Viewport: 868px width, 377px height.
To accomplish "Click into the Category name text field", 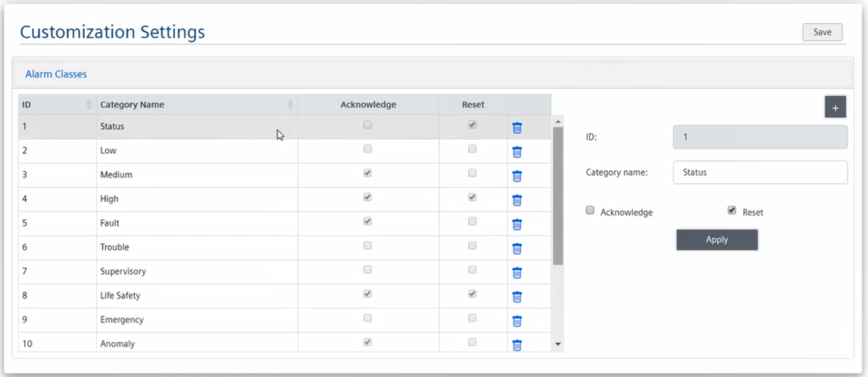I will point(759,173).
